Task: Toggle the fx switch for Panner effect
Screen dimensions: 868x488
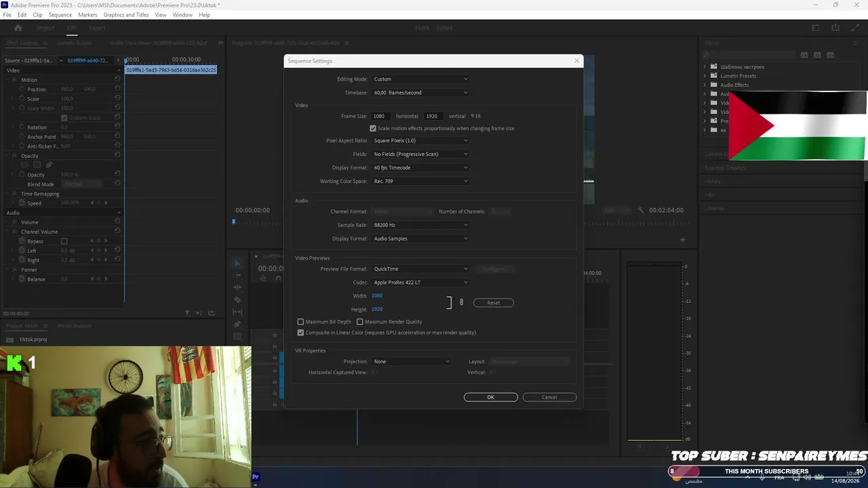Action: [x=14, y=270]
